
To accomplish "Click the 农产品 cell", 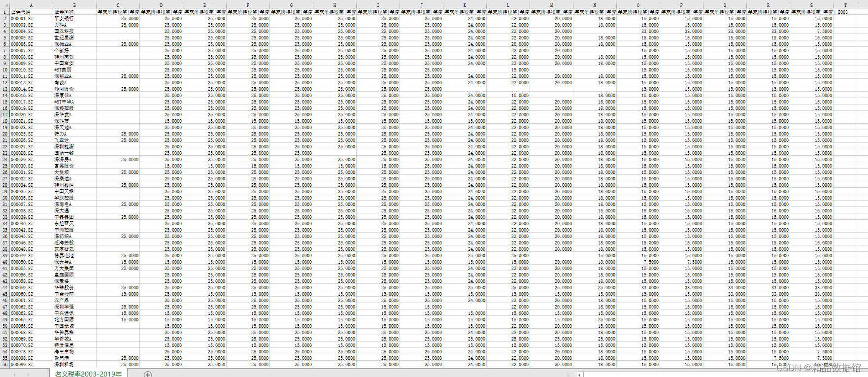I will [75, 300].
